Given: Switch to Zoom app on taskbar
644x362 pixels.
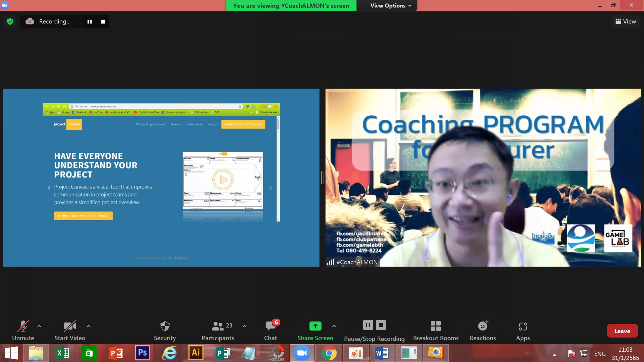Looking at the screenshot, I should (x=302, y=353).
